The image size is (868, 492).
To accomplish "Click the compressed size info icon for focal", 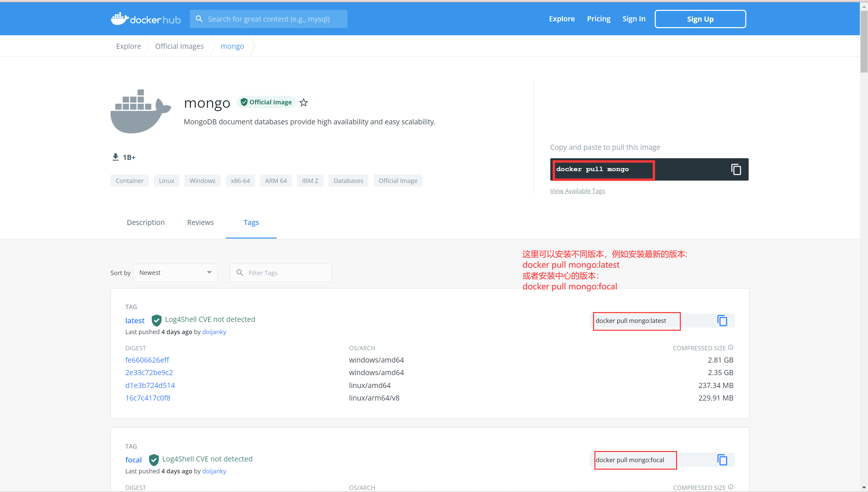I will (x=731, y=487).
